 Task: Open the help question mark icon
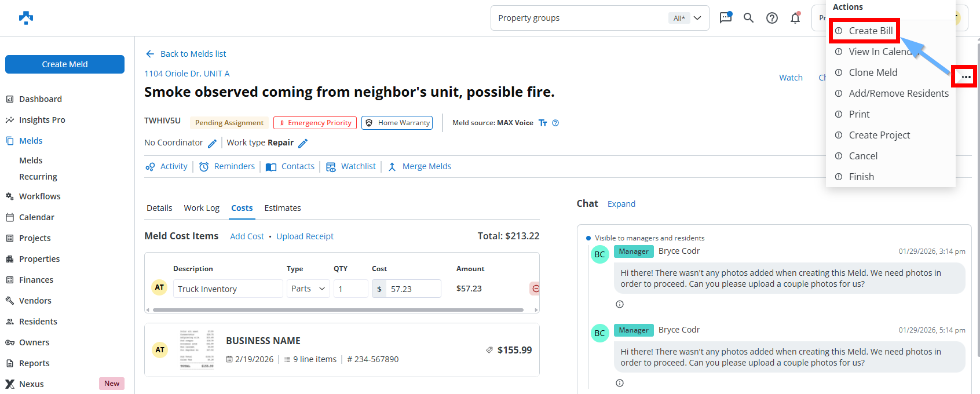(x=771, y=18)
